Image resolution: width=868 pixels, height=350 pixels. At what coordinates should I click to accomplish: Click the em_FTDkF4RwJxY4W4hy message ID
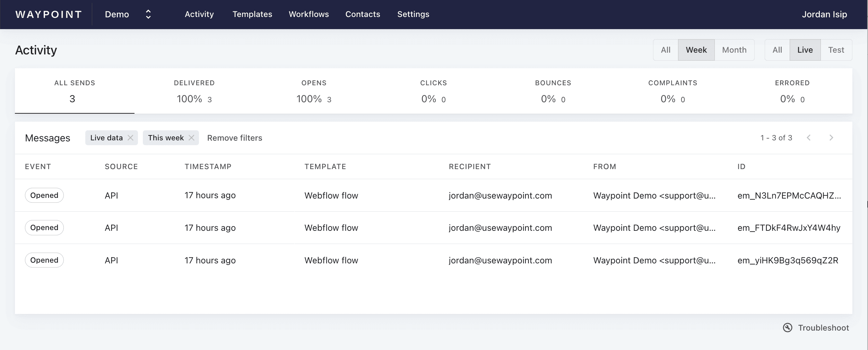click(789, 228)
